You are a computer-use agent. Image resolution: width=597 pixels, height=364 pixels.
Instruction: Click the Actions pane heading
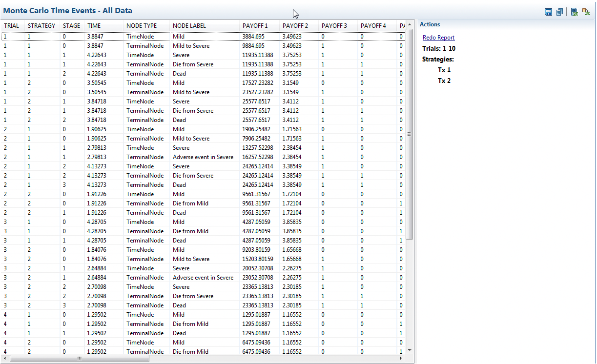430,24
